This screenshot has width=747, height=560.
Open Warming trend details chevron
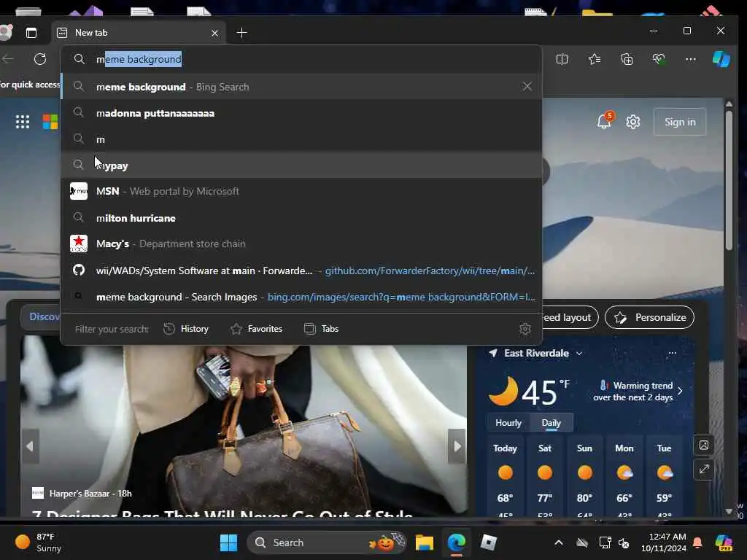(680, 391)
